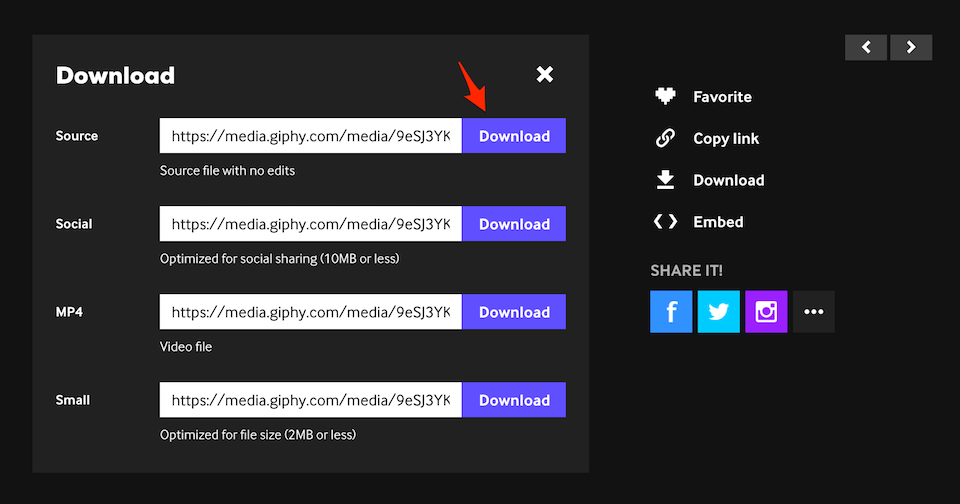Click the 'Small' row label
The image size is (960, 504).
[x=72, y=400]
